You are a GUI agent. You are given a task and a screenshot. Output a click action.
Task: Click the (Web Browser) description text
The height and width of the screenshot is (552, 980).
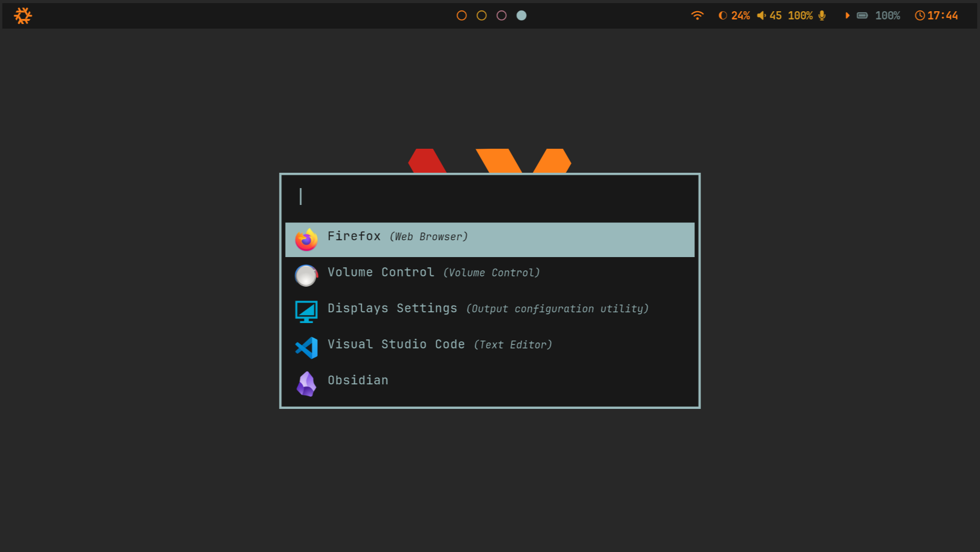pyautogui.click(x=429, y=237)
